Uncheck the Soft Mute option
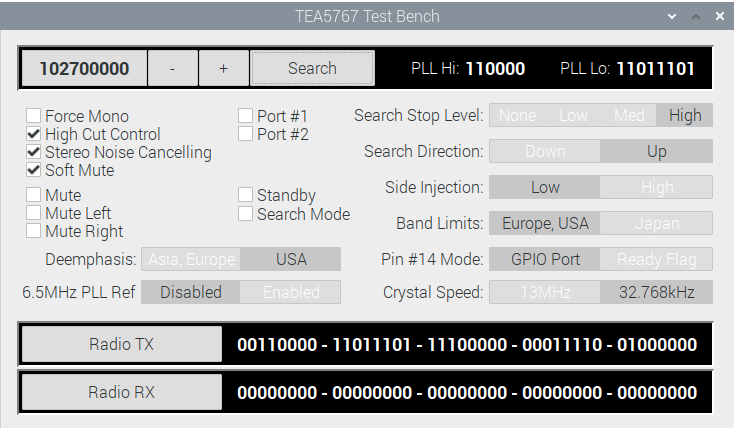The height and width of the screenshot is (430, 734). (x=34, y=170)
